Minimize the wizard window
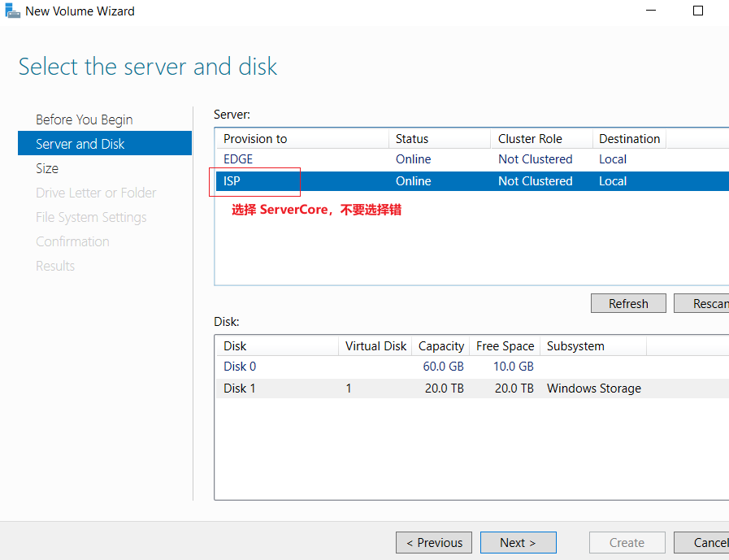The image size is (729, 560). click(x=651, y=11)
